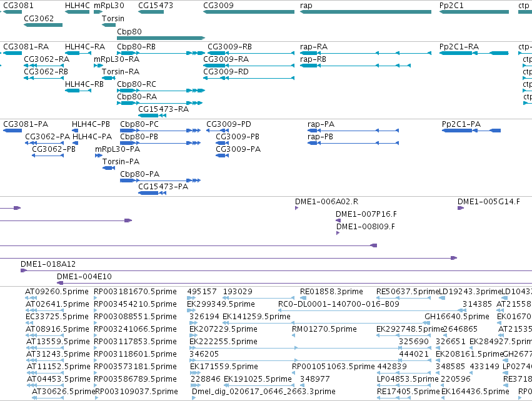Select transcript Cbp80-RA
532x401 pixels.
(137, 97)
